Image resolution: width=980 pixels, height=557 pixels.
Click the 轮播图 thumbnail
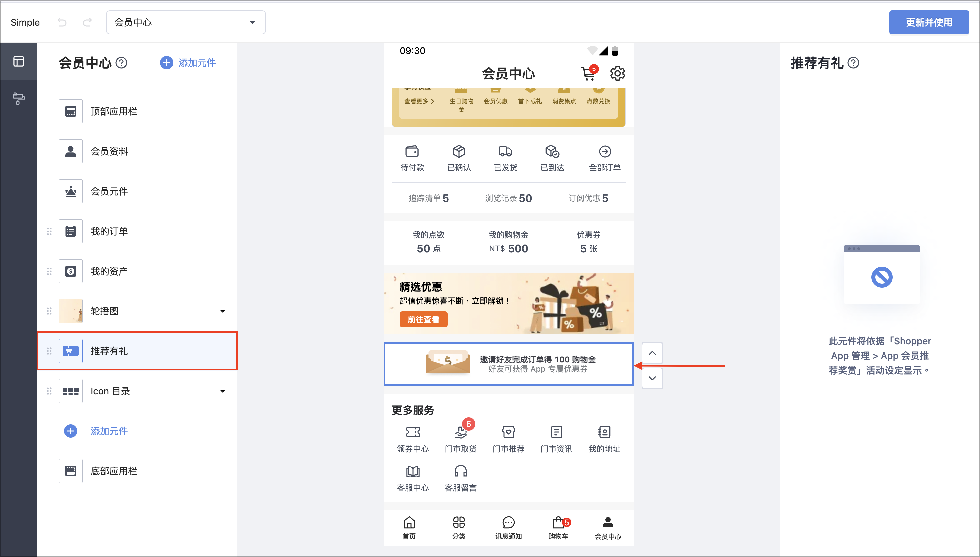70,311
